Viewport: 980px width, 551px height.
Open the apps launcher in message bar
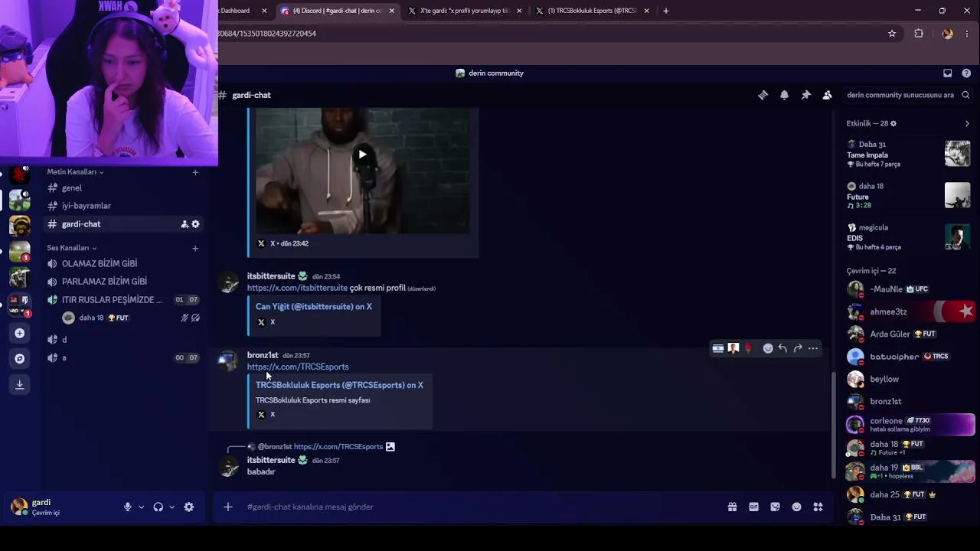tap(818, 507)
